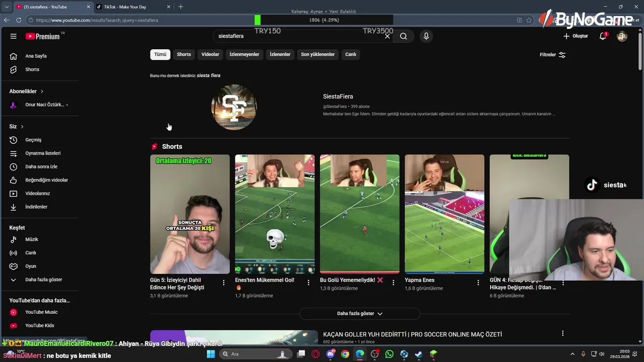
Task: Open the SiestaFiera channel name
Action: tap(338, 97)
